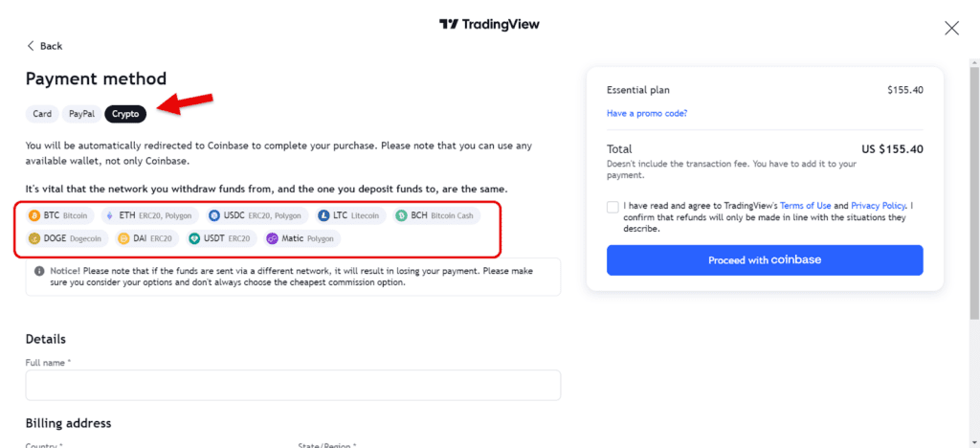The image size is (980, 448).
Task: Click the Dogecoin DOGE icon
Action: click(x=34, y=238)
